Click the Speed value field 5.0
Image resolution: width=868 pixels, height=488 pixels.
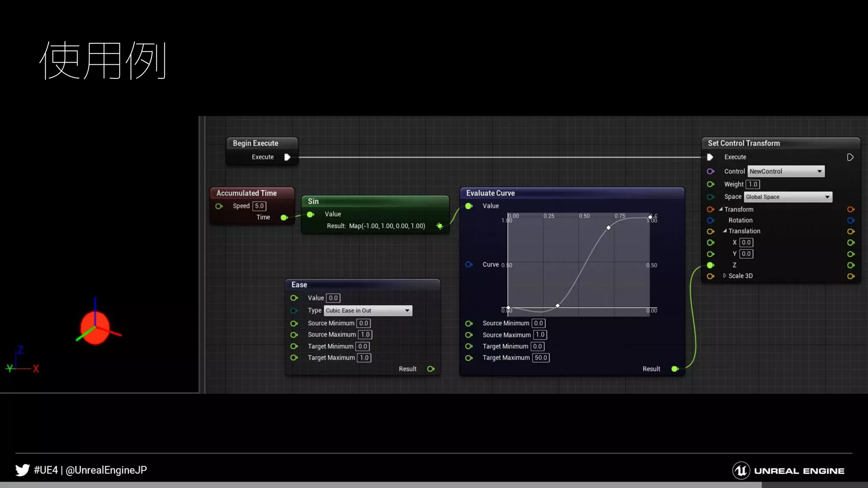[259, 206]
